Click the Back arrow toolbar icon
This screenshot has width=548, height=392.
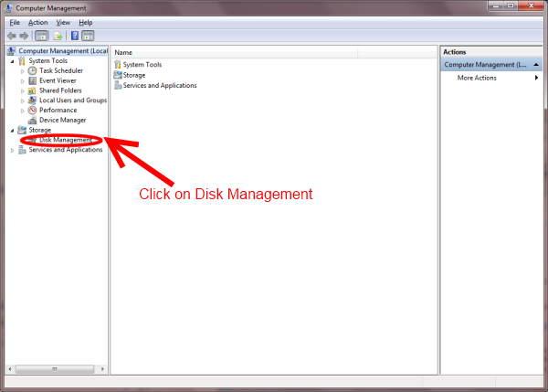click(x=12, y=36)
